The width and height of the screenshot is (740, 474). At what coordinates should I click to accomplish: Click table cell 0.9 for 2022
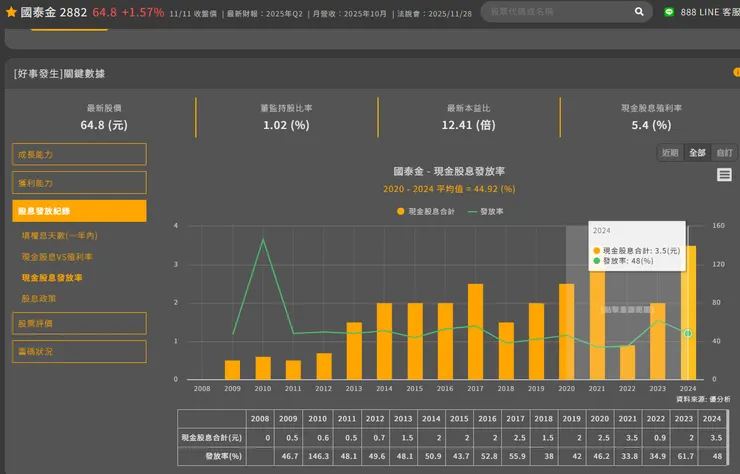(x=656, y=438)
